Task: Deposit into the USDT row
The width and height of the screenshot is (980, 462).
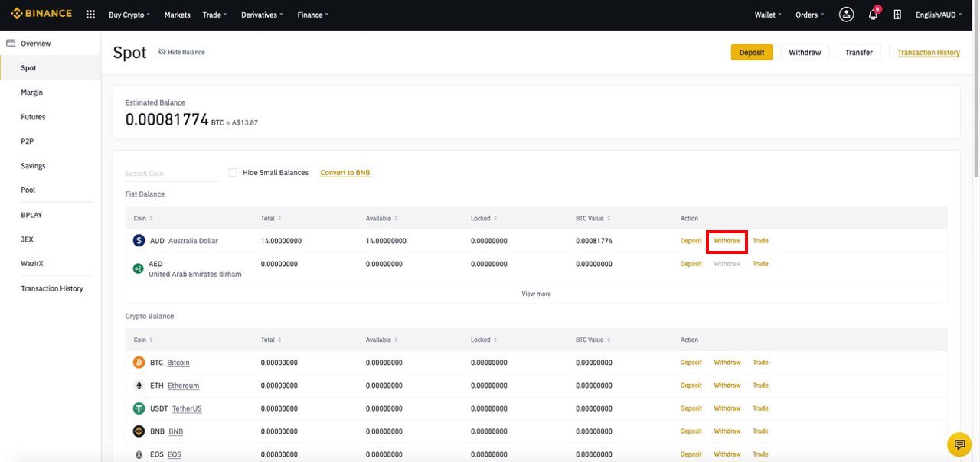Action: (x=691, y=408)
